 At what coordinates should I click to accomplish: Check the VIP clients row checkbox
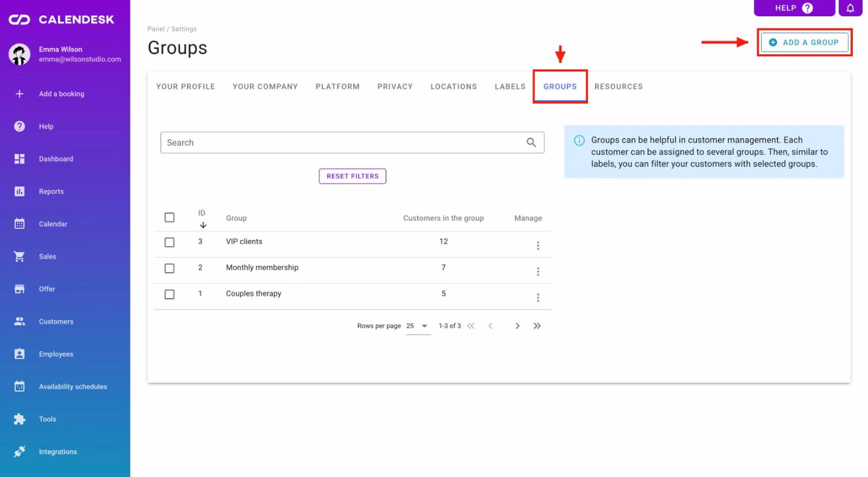(x=170, y=242)
